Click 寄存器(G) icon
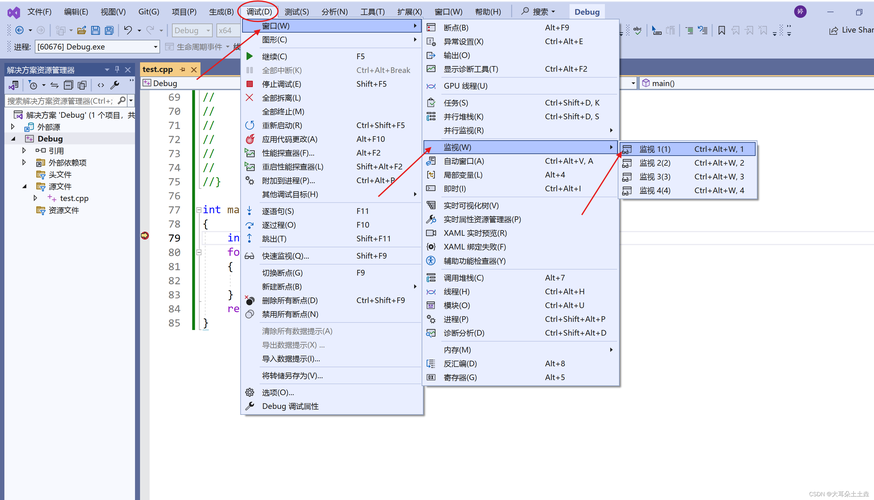This screenshot has height=500, width=874. [x=431, y=377]
